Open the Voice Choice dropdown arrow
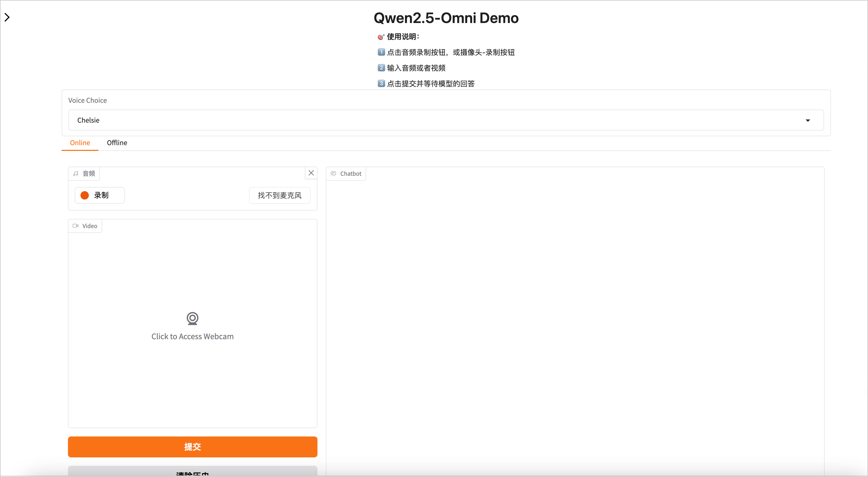Image resolution: width=868 pixels, height=477 pixels. coord(808,121)
